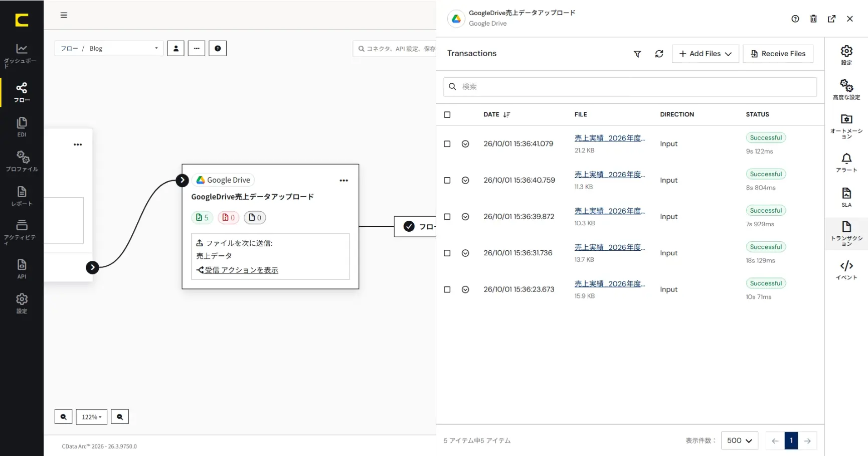Check the row dated 15:36:31.736
The image size is (868, 456).
point(447,253)
